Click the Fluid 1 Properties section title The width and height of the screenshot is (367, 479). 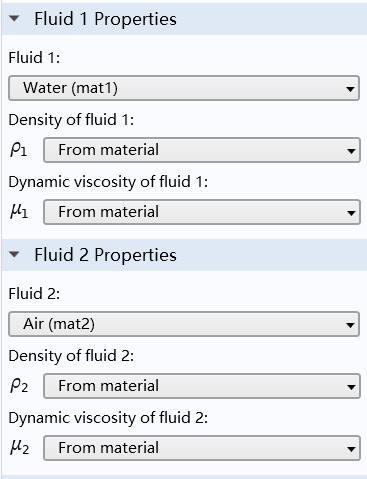coord(105,19)
